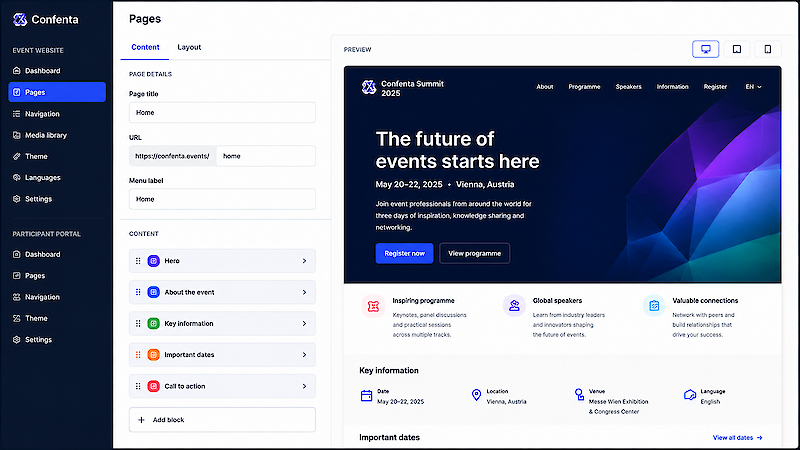
Task: Switch to the Content tab
Action: (x=145, y=47)
